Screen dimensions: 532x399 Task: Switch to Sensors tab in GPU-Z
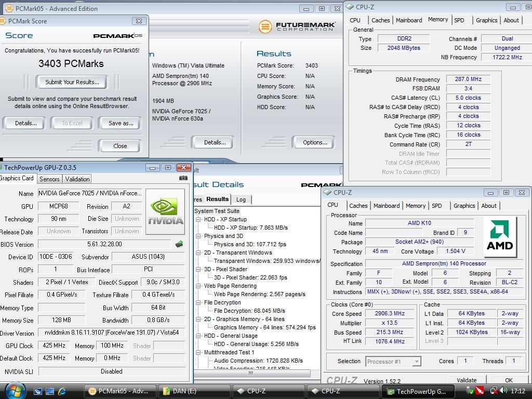click(49, 179)
